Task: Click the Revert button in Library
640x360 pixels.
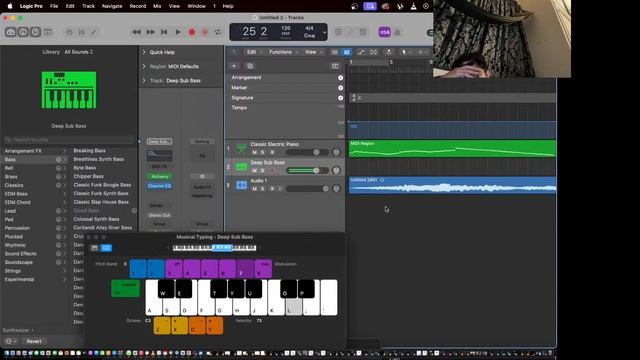Action: 34,341
